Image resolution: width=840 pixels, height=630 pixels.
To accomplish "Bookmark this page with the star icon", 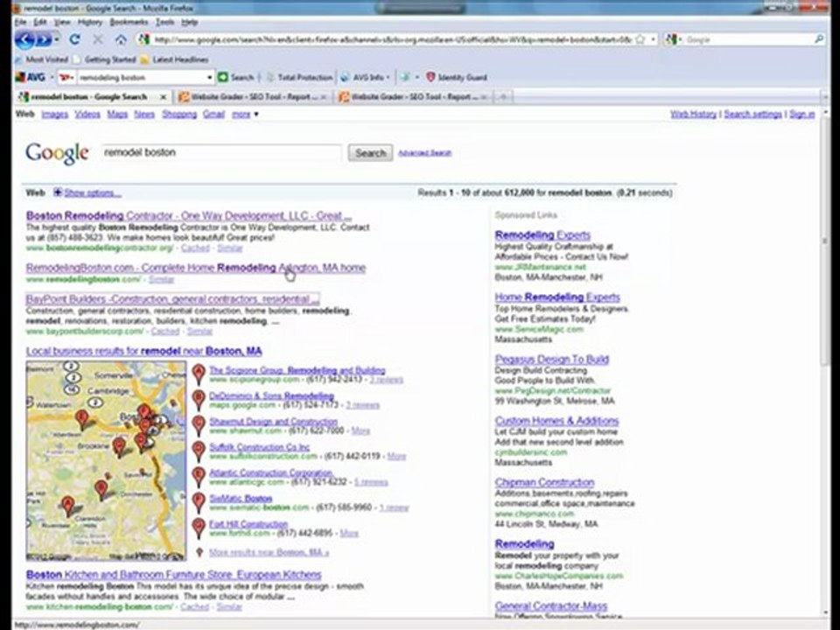I will 640,39.
